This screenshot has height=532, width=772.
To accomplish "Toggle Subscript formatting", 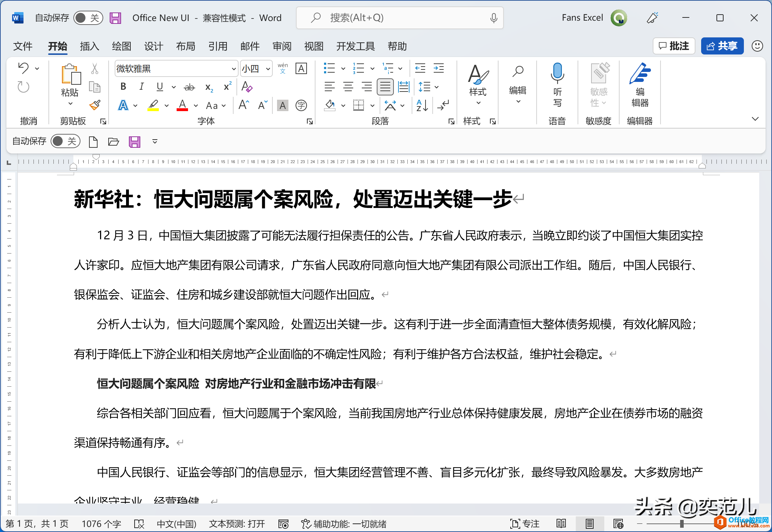I will pyautogui.click(x=209, y=87).
